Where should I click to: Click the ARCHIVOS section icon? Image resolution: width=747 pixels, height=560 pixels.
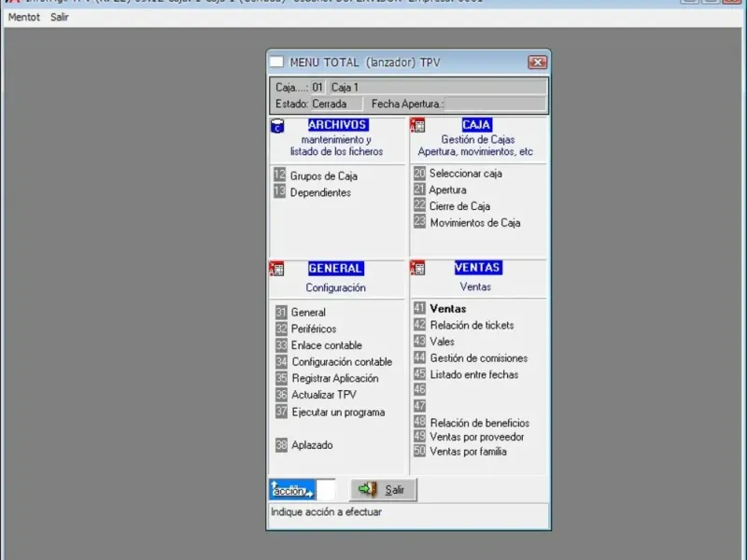pyautogui.click(x=277, y=126)
